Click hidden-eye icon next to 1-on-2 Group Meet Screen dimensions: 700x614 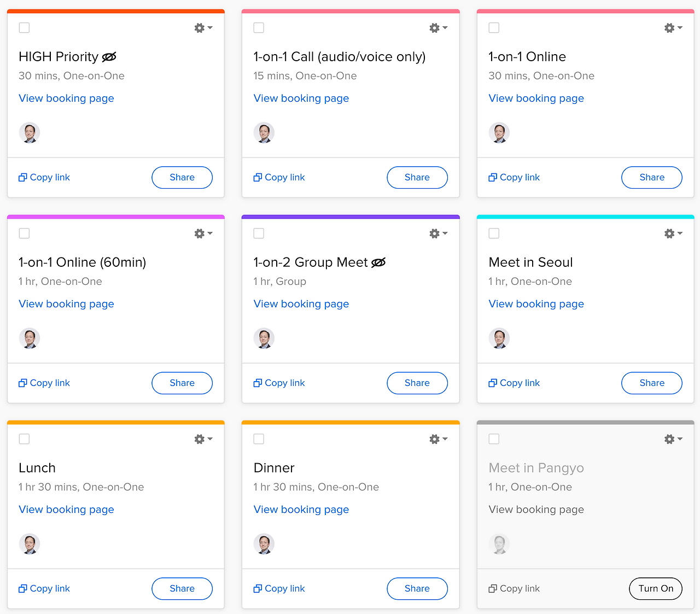pos(378,263)
